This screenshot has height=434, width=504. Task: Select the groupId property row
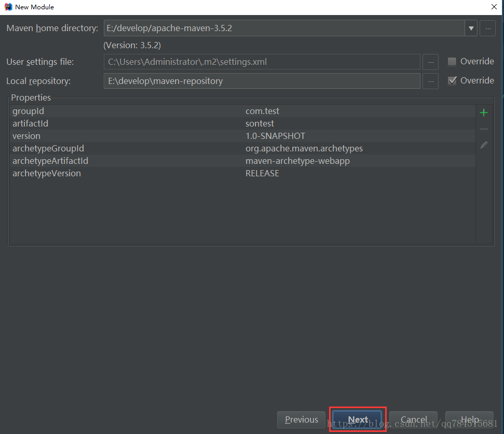pos(243,111)
